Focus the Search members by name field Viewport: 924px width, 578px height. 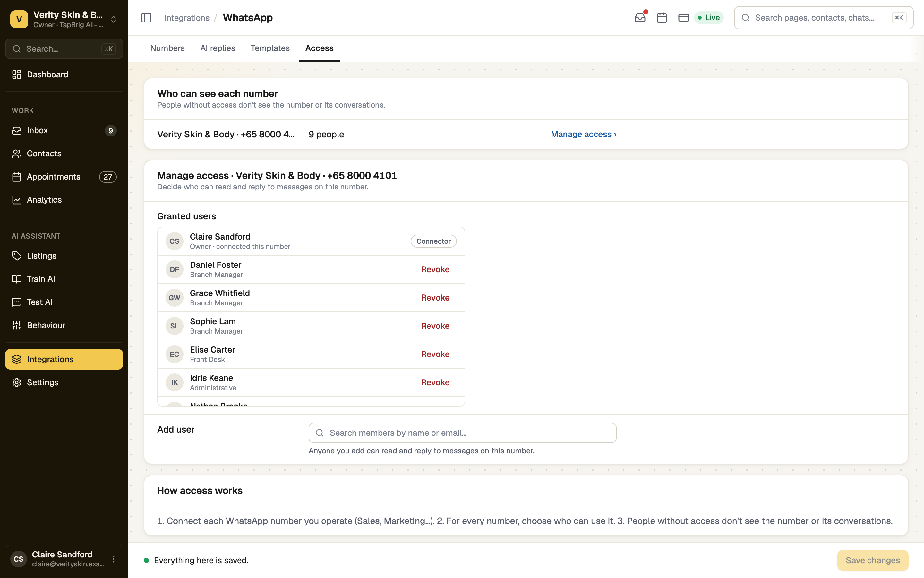click(x=462, y=433)
